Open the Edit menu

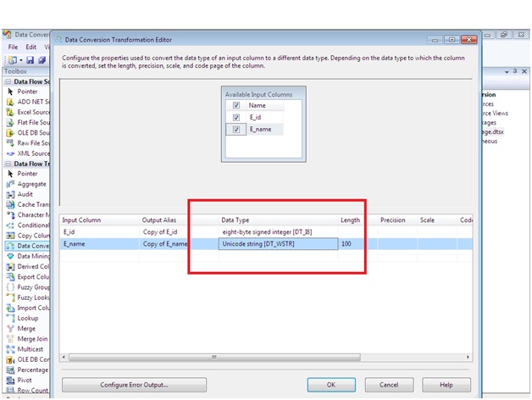tap(31, 47)
